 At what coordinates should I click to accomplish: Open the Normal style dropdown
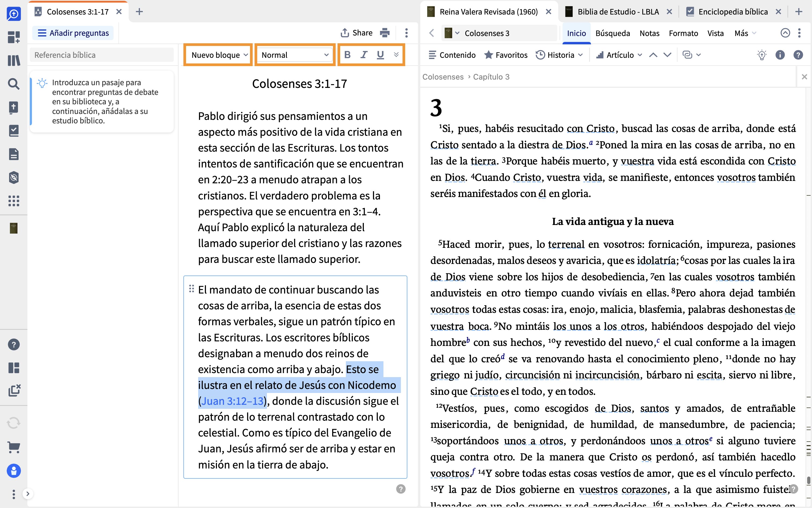295,55
